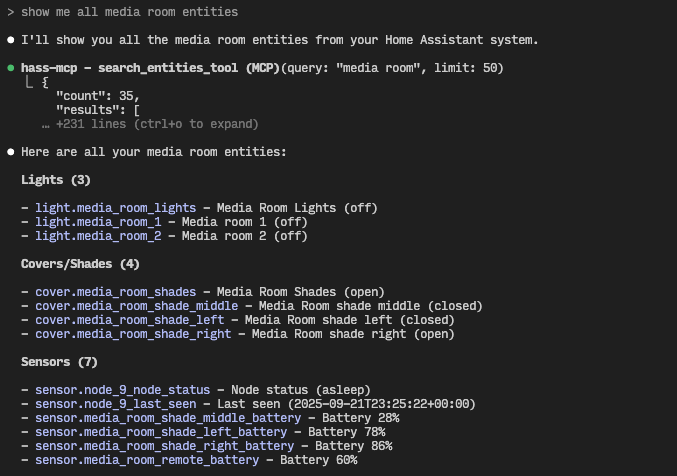Open the cover.media_room_shades entity link

(115, 292)
